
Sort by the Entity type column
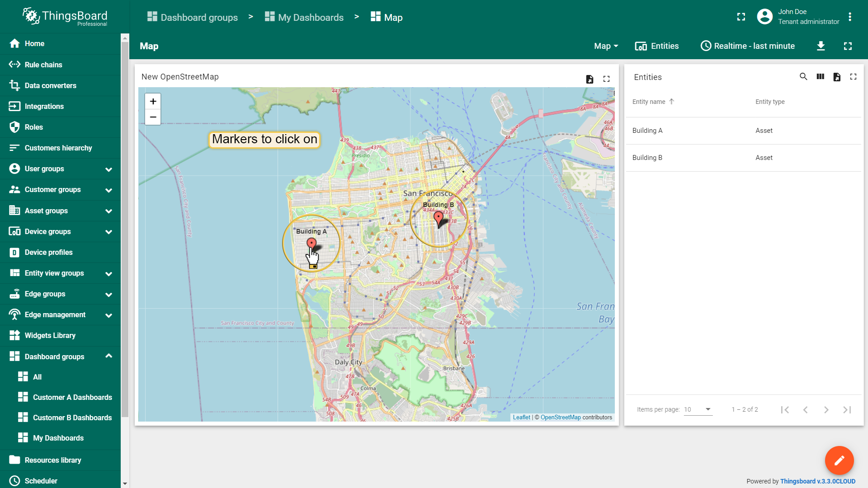coord(770,102)
